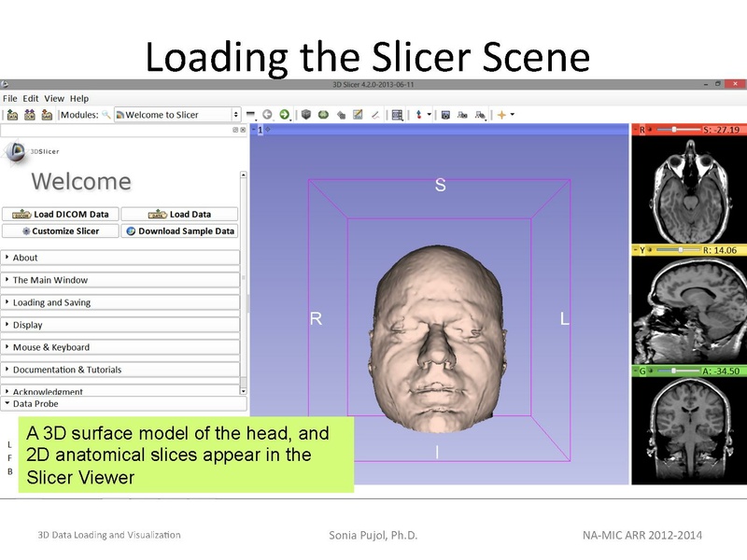The image size is (747, 560).
Task: Adjust the green slice offset slider
Action: coord(678,371)
